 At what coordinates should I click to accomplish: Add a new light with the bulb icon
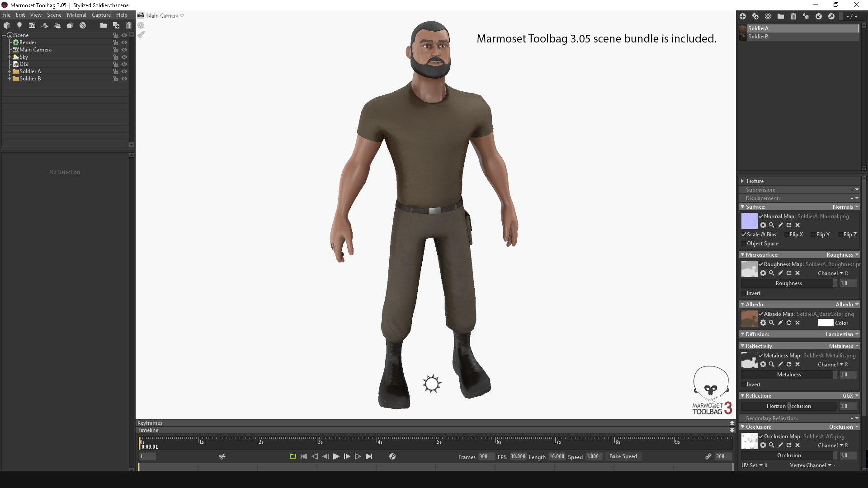(19, 25)
